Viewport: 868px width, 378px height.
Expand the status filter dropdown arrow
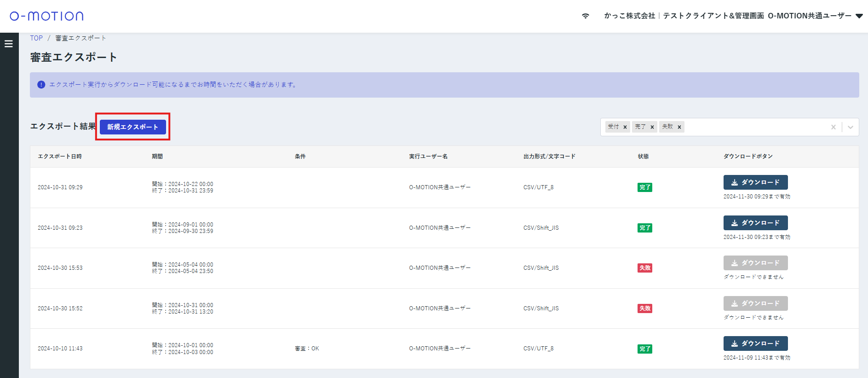tap(850, 127)
